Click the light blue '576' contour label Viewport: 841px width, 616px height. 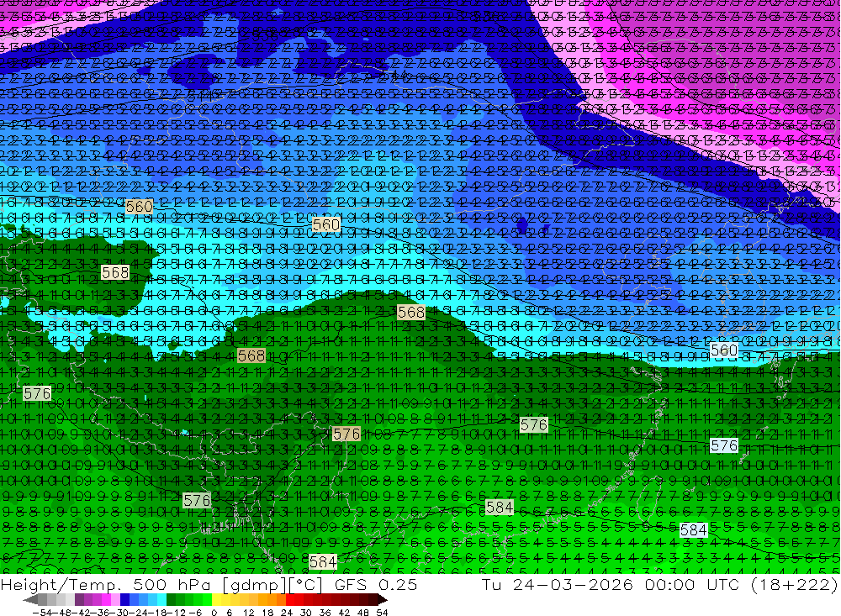pos(724,445)
